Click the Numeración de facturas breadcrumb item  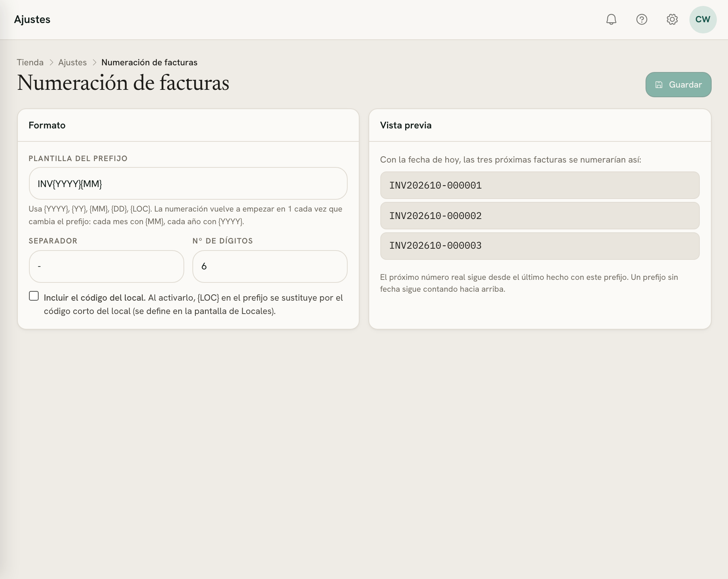pos(149,62)
